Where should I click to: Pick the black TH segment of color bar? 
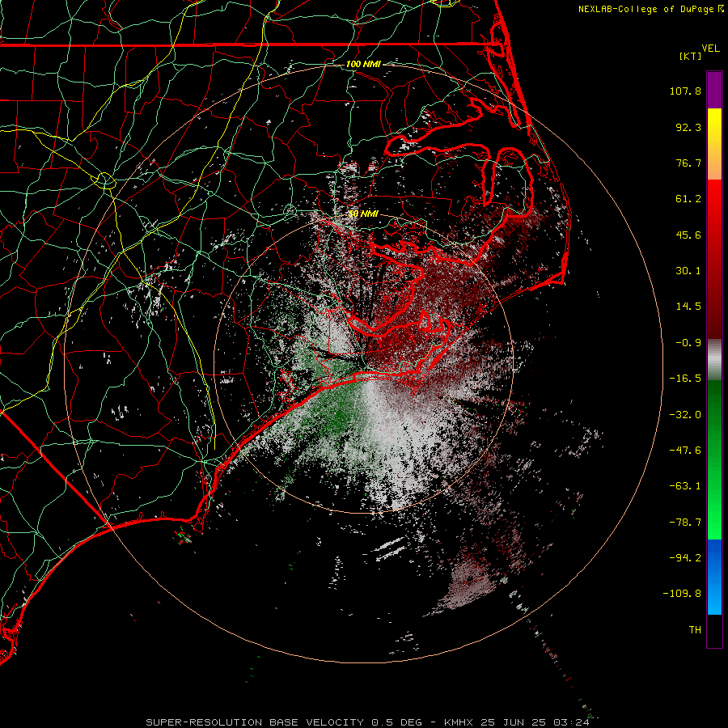point(714,630)
